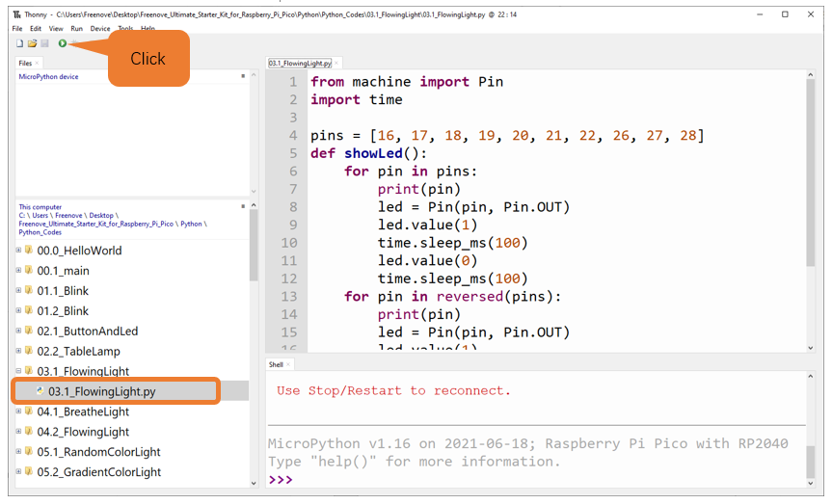
Task: Select the 04.2_FlowingLight folder name
Action: 83,432
